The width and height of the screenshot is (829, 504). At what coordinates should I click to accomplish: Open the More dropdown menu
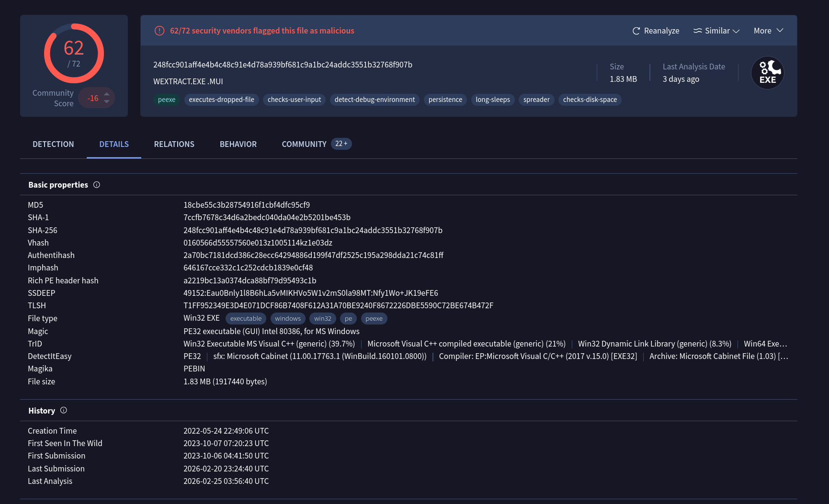(768, 31)
